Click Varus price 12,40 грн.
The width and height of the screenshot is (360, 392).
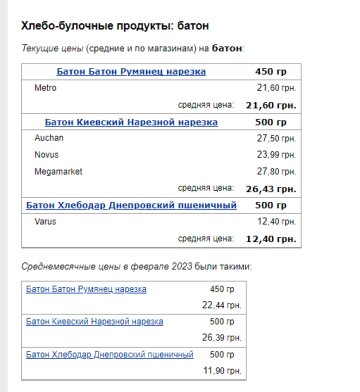click(276, 221)
